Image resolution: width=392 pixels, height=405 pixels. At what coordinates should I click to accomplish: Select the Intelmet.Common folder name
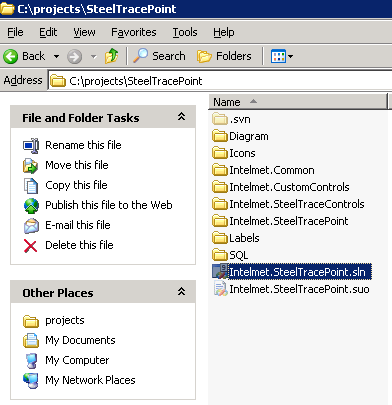point(272,170)
